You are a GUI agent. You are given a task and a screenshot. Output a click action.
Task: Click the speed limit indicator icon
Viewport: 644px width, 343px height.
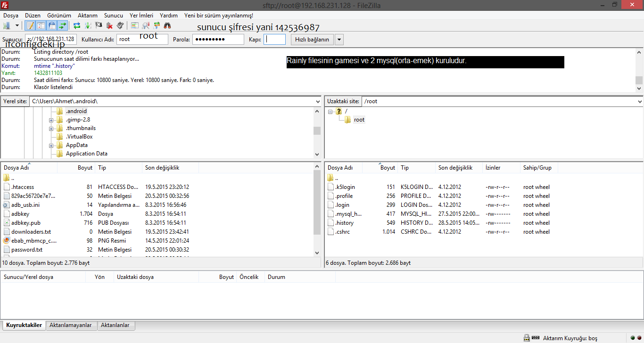click(536, 338)
